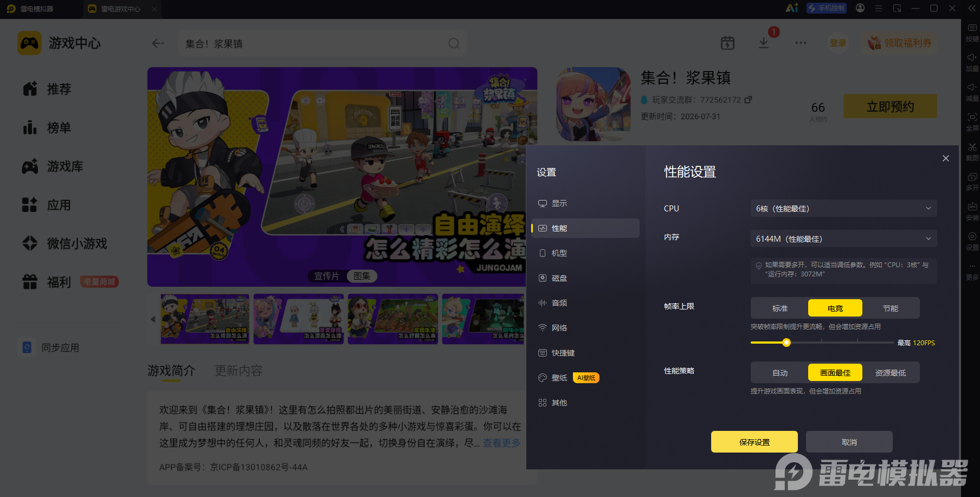
Task: Expand the 内存 memory dropdown
Action: pyautogui.click(x=843, y=239)
